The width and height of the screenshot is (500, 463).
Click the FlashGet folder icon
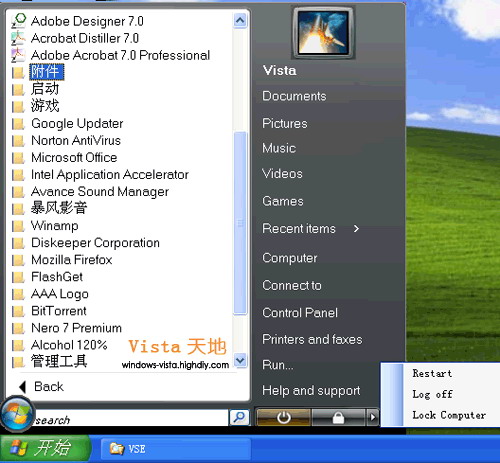(x=18, y=277)
